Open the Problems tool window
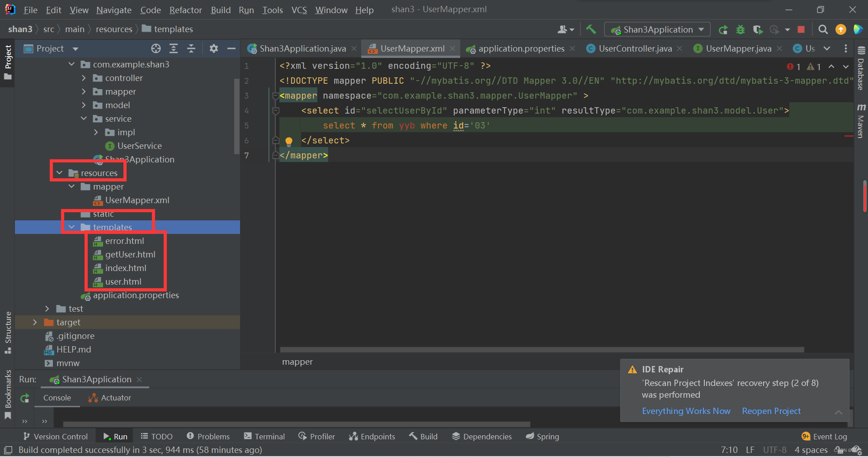 208,437
